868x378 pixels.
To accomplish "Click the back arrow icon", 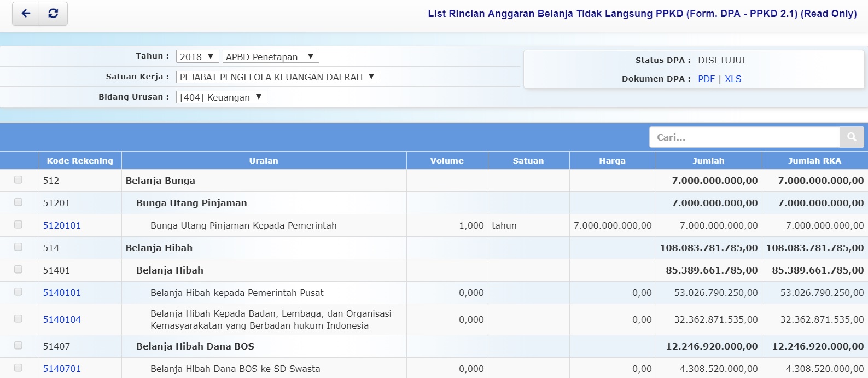I will coord(26,14).
